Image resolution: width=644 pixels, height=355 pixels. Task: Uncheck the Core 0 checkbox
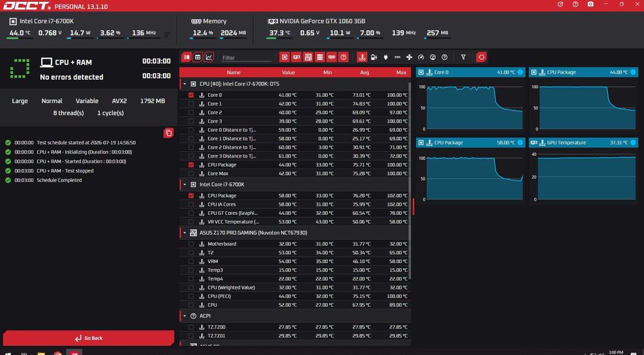[191, 95]
